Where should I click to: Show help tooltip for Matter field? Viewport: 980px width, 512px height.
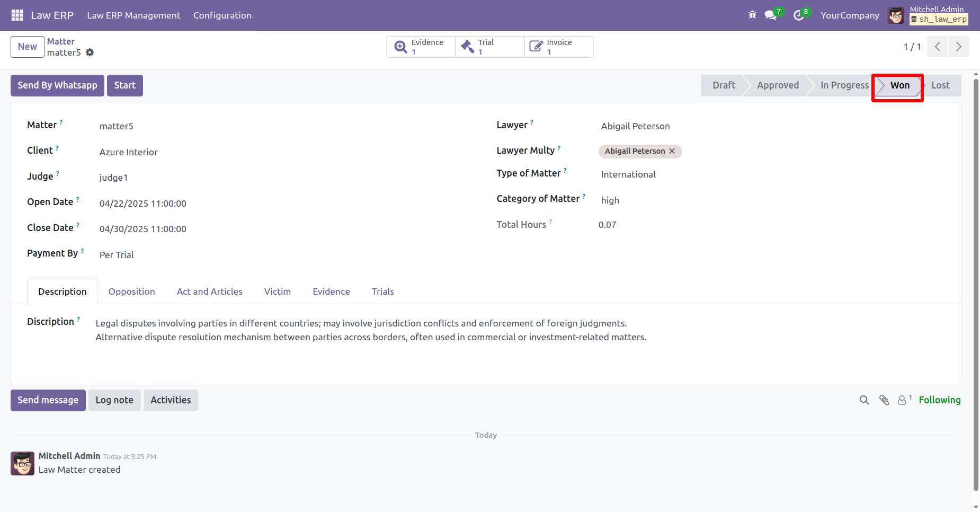61,122
